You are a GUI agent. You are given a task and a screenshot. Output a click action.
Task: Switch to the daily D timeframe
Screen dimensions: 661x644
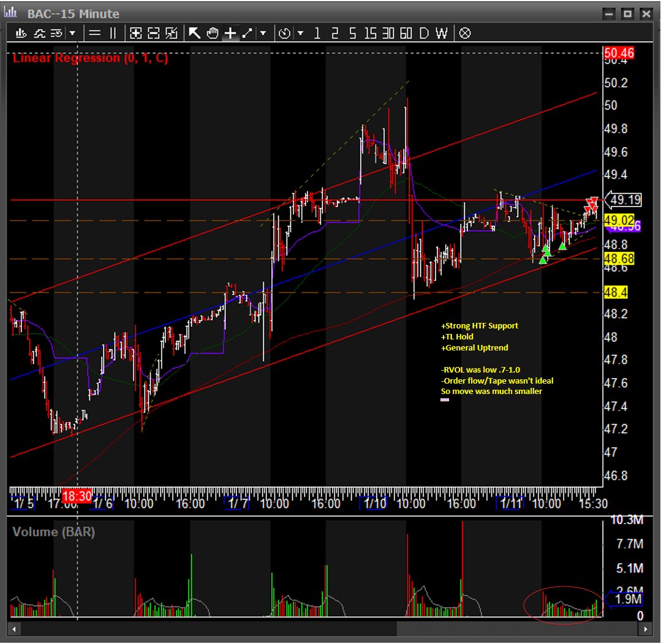tap(424, 33)
